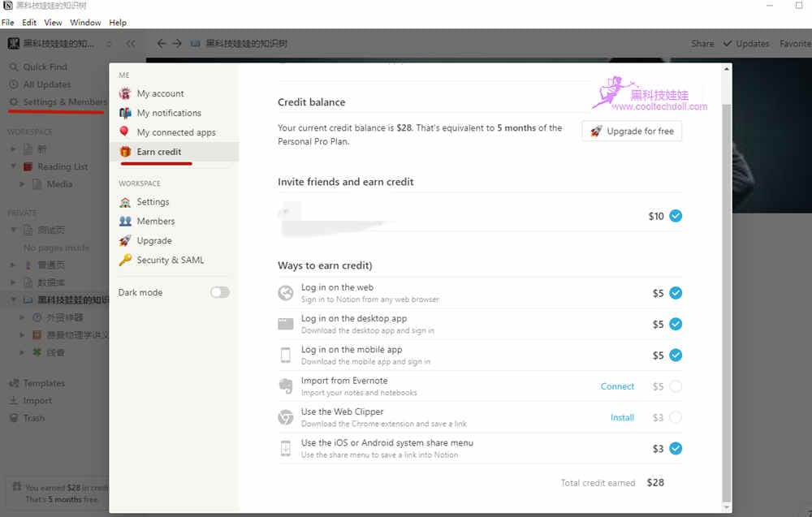Go back with left arrow
Viewport: 812px width, 517px height.
coord(162,44)
